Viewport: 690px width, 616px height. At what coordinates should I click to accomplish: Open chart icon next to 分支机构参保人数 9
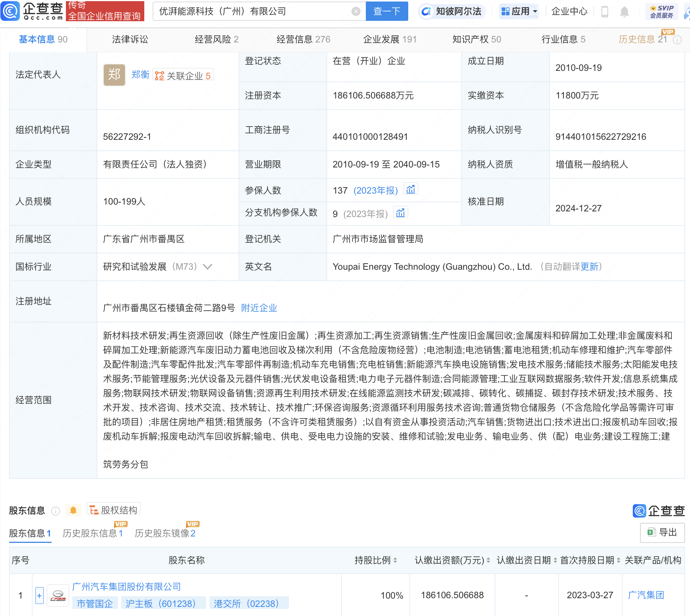(x=400, y=213)
